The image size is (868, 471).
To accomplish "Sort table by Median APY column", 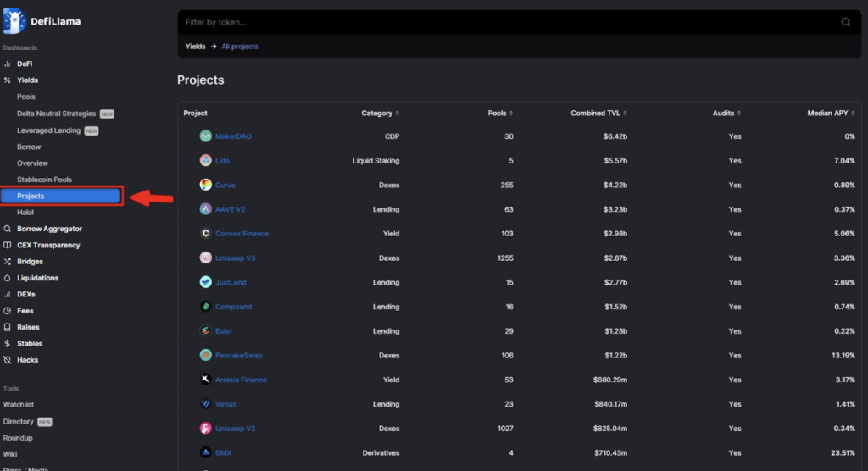I will (831, 113).
